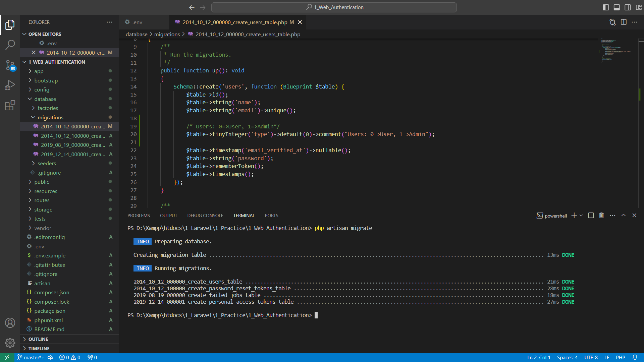Toggle bottom Panel visibility

coord(616,7)
